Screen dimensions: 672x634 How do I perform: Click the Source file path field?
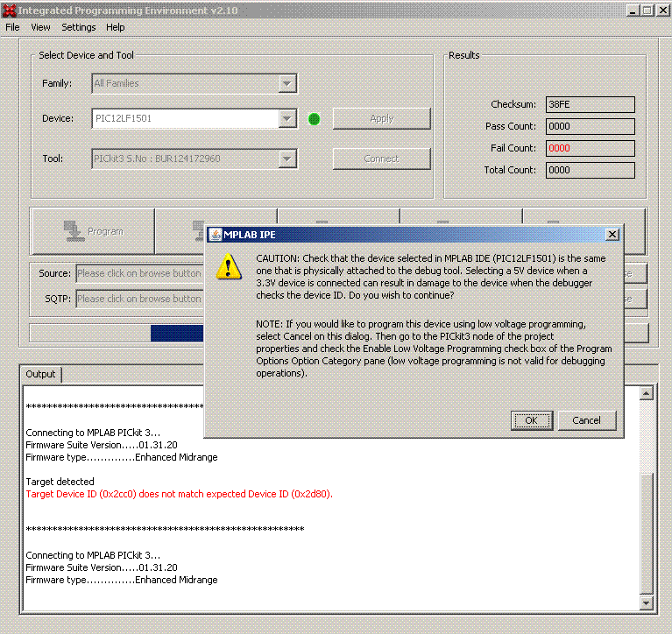tap(139, 273)
